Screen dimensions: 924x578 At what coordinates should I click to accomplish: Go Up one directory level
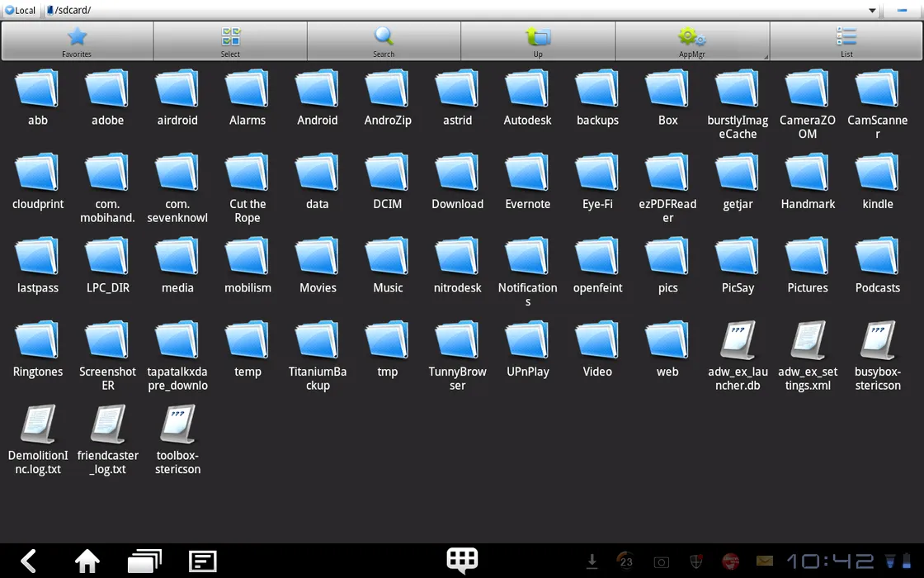coord(538,40)
